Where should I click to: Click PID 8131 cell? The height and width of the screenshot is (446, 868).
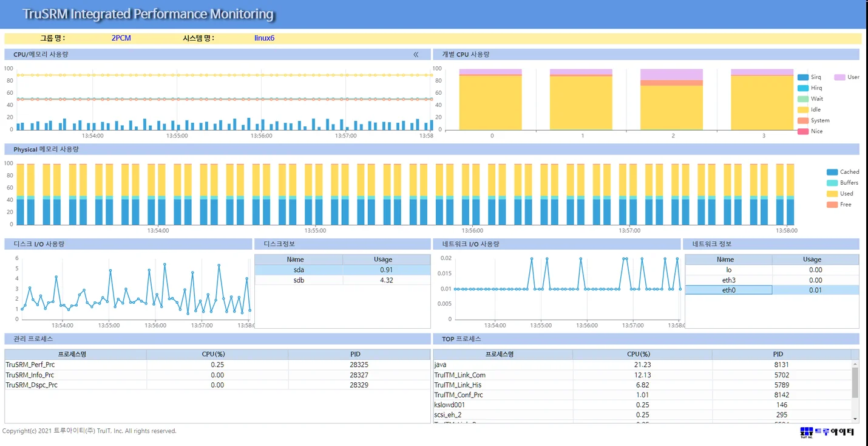coord(782,365)
